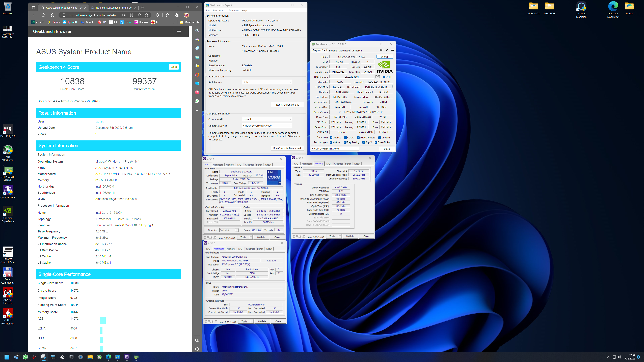Click the Bus Interface question mark in GPU-Z
The image size is (644, 362).
point(392,87)
